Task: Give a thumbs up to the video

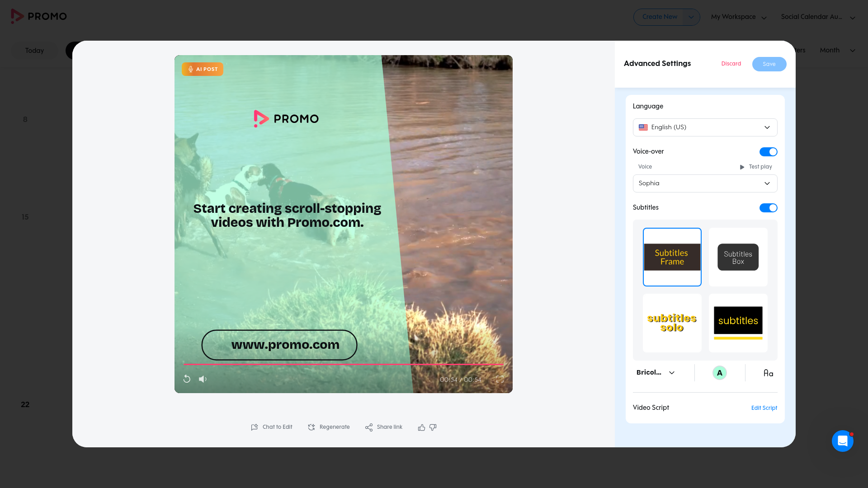Action: tap(421, 427)
